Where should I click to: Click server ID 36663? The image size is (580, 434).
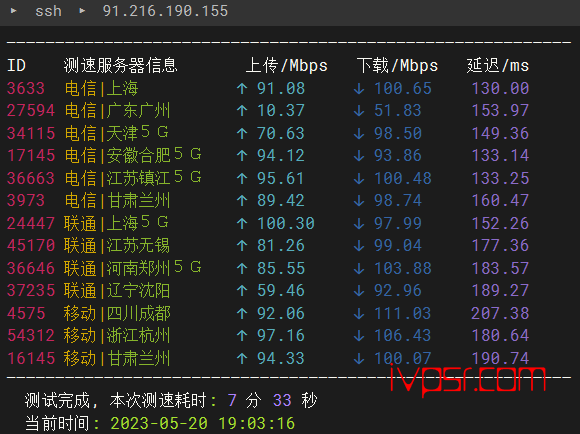tap(31, 178)
